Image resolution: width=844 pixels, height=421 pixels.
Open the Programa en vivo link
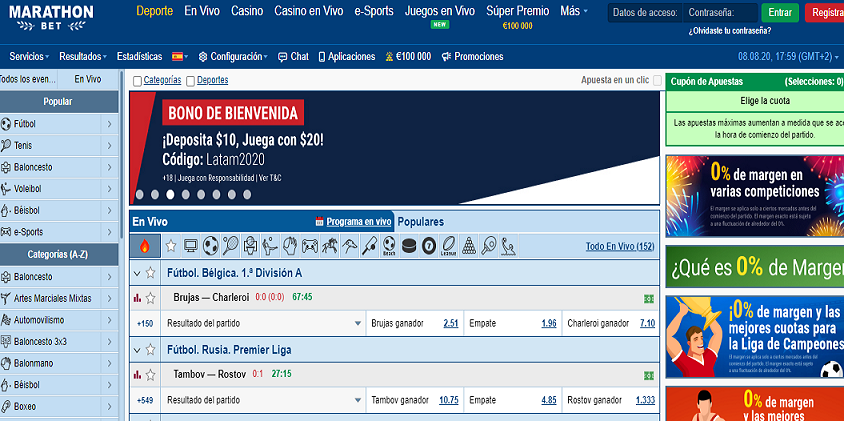pyautogui.click(x=358, y=221)
